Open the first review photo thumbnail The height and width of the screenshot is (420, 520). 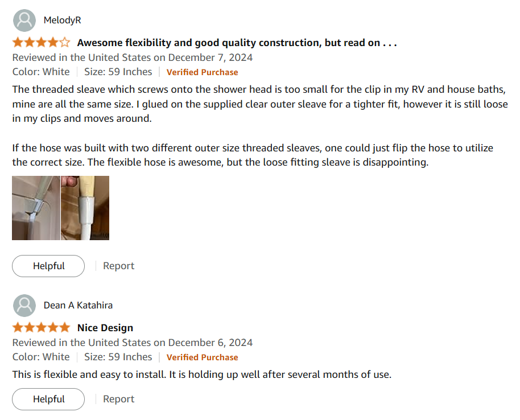tap(36, 208)
